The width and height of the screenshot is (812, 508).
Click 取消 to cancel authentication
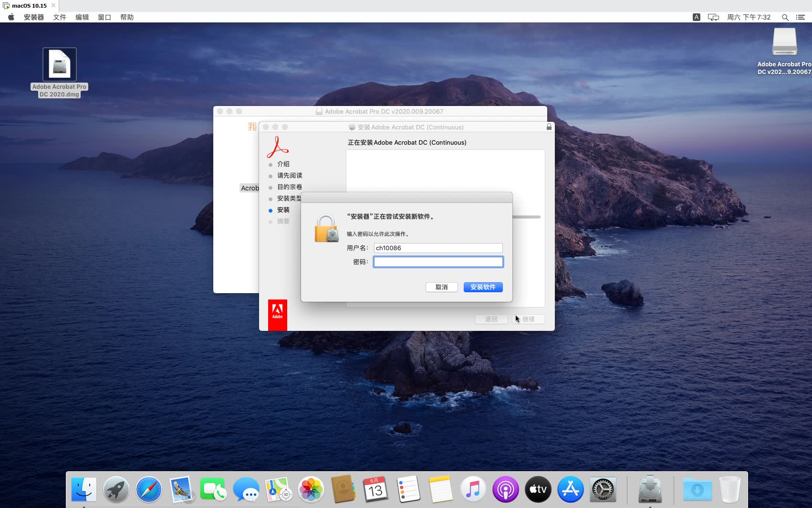pyautogui.click(x=442, y=287)
